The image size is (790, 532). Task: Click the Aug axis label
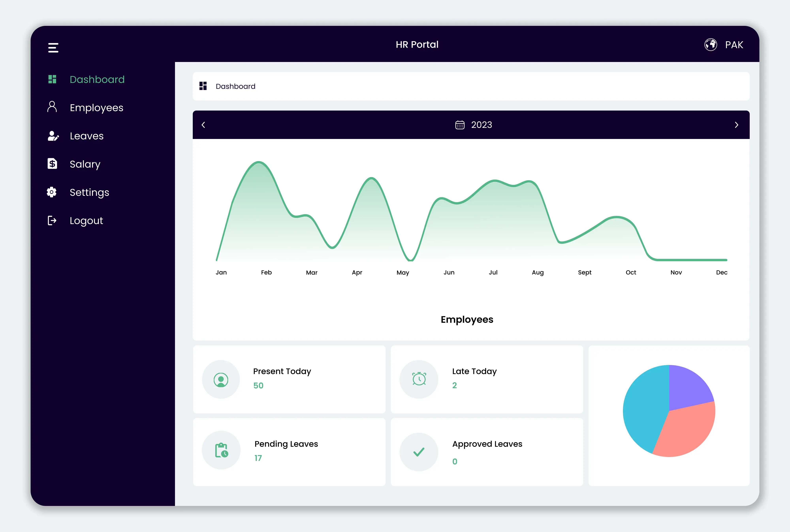pos(538,273)
